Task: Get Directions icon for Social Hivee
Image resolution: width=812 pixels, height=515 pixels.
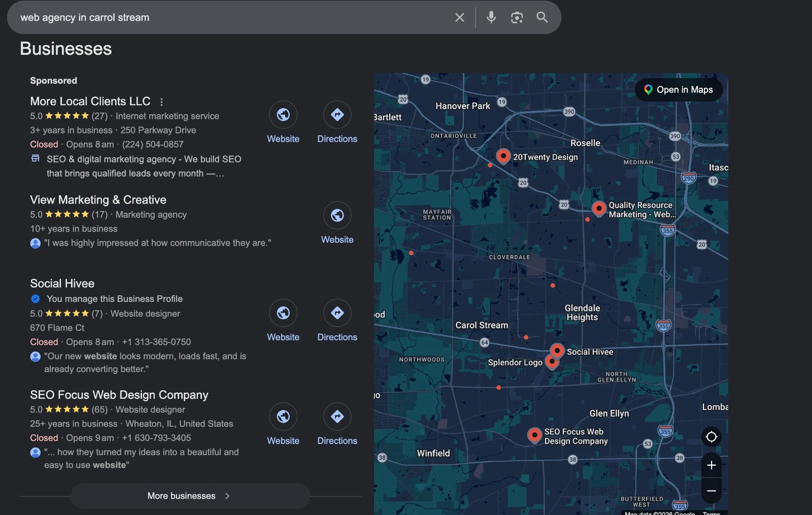Action: click(337, 313)
